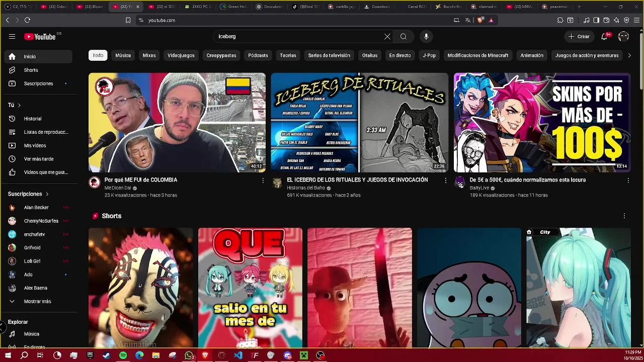The image size is (644, 362).
Task: Open the Historias del Baho channel avatar
Action: (x=277, y=183)
